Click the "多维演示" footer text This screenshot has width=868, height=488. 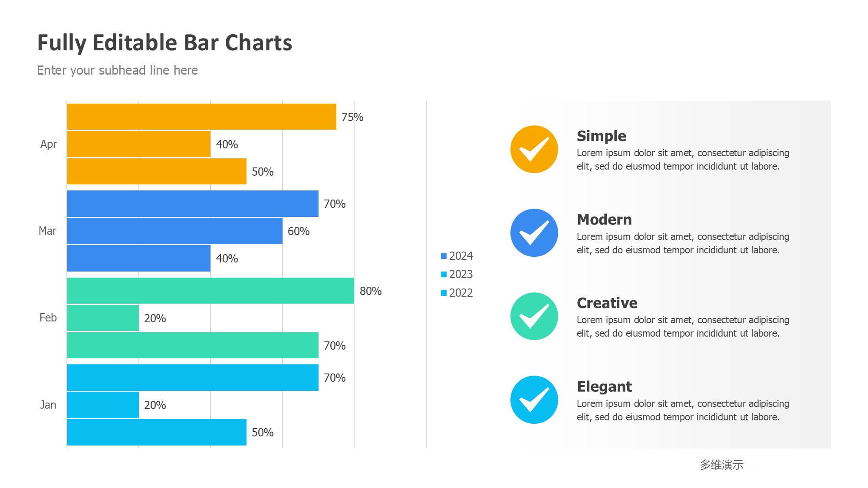pyautogui.click(x=721, y=465)
